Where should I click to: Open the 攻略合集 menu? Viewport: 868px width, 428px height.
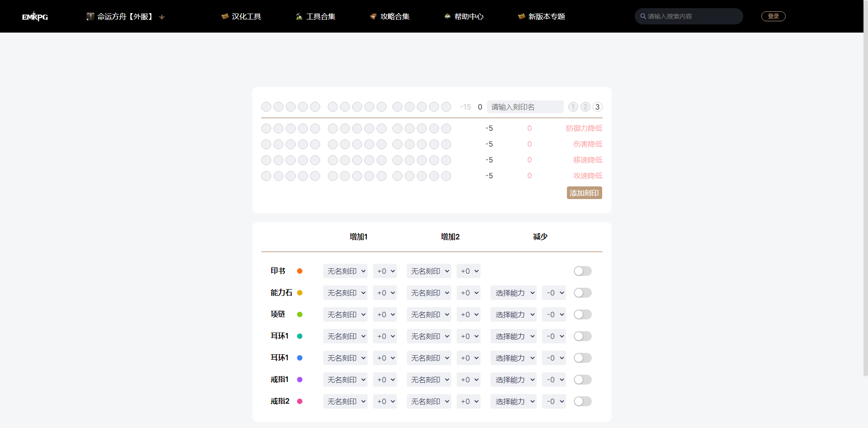tap(395, 16)
